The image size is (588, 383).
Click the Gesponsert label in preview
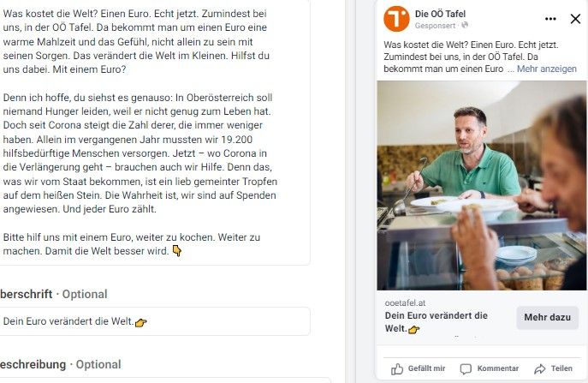[435, 26]
